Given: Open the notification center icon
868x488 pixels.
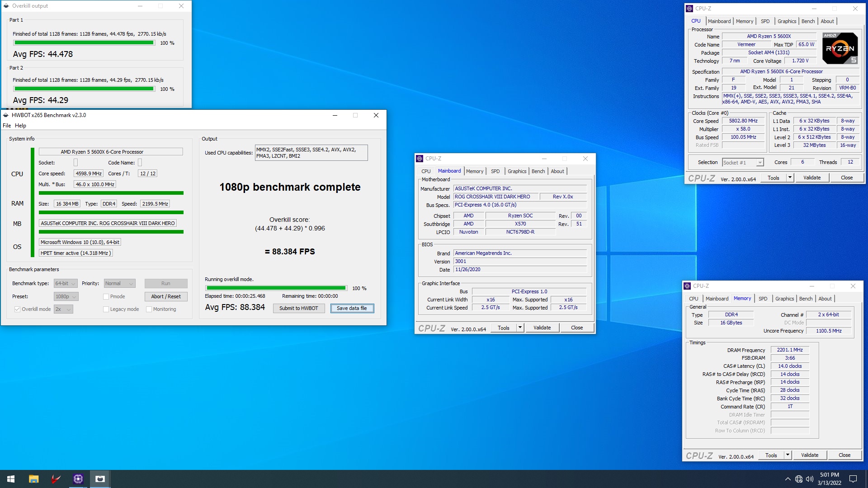Looking at the screenshot, I should click(x=853, y=479).
